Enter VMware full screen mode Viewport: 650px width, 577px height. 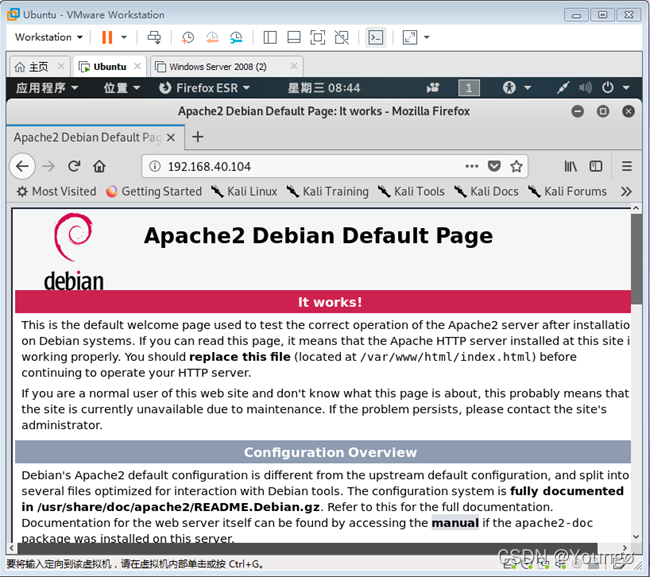tap(318, 38)
